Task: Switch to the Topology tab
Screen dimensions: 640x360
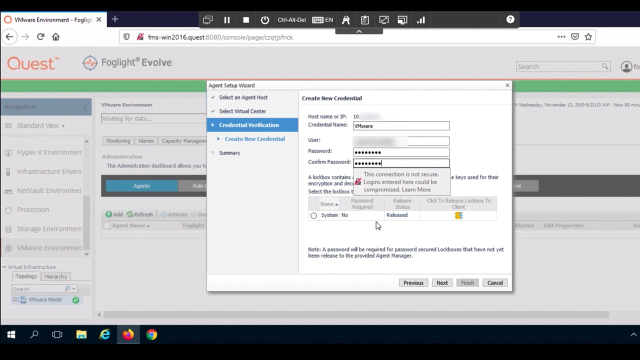Action: pyautogui.click(x=26, y=276)
